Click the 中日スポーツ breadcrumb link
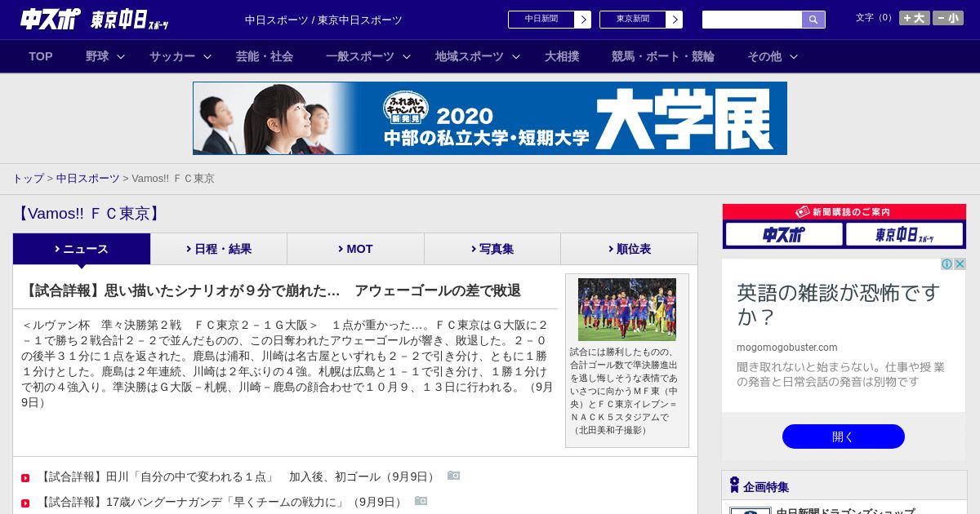 (x=87, y=179)
